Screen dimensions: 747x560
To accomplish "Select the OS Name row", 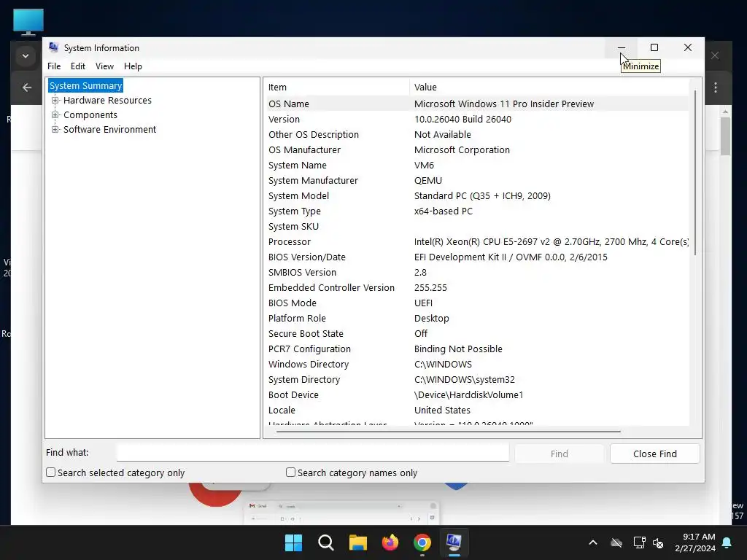I will 478,104.
